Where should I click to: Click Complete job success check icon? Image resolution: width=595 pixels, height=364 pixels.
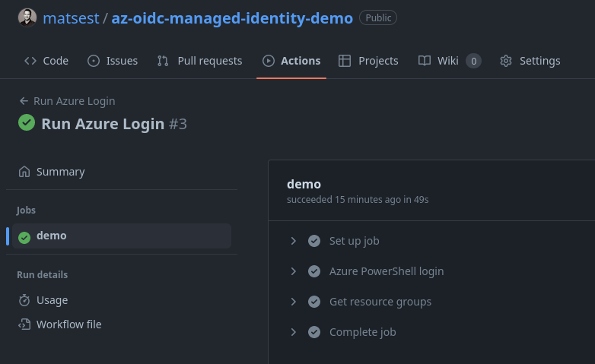(314, 332)
